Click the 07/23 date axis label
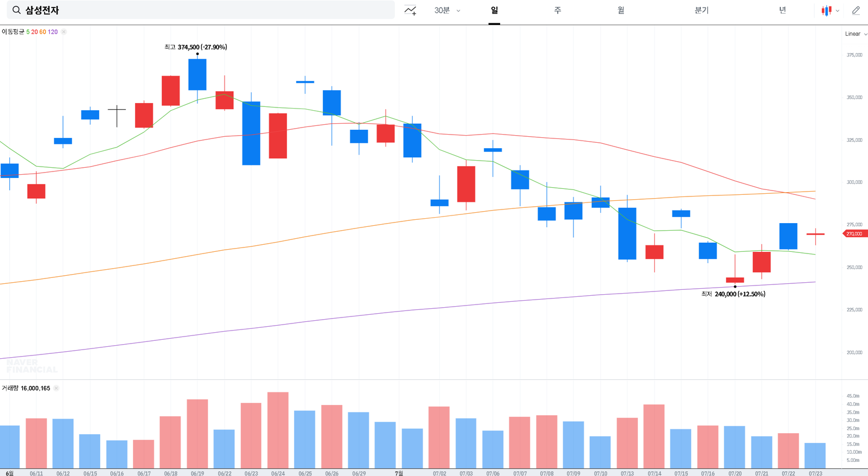Screen dimensions: 868x476 [815, 473]
